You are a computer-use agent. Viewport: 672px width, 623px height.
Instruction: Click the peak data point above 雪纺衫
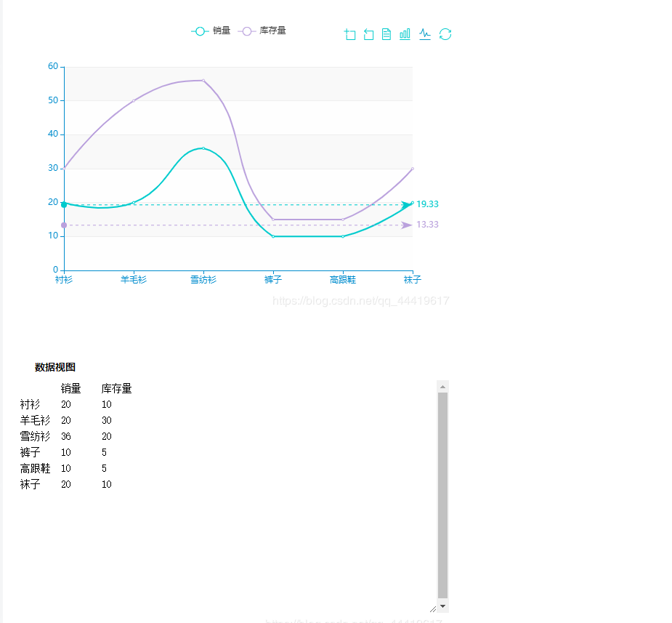(x=203, y=148)
